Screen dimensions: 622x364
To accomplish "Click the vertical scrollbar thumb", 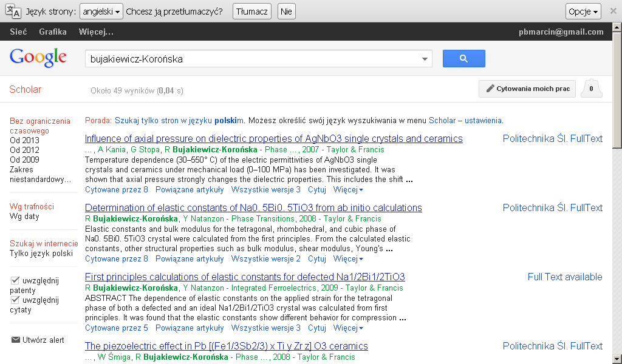I will tap(617, 90).
